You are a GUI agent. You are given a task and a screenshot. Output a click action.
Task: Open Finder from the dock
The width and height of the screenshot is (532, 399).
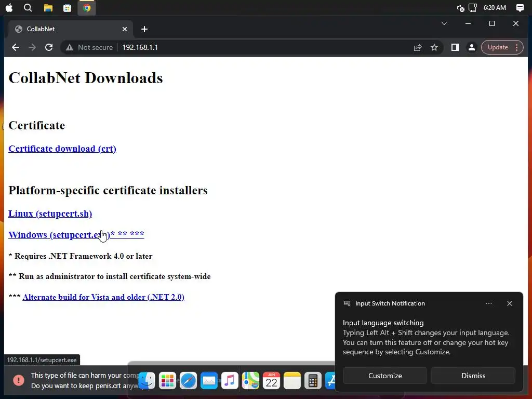click(x=147, y=380)
